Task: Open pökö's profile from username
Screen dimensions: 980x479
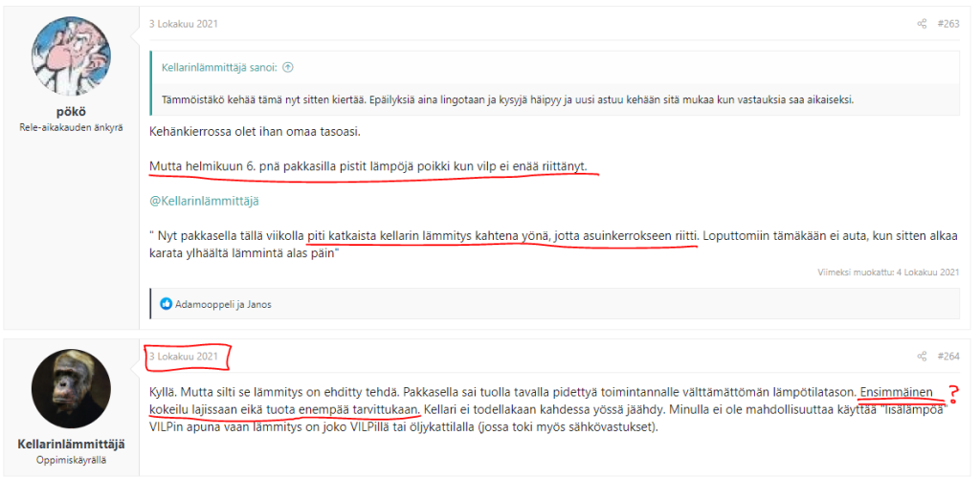Action: (72, 111)
